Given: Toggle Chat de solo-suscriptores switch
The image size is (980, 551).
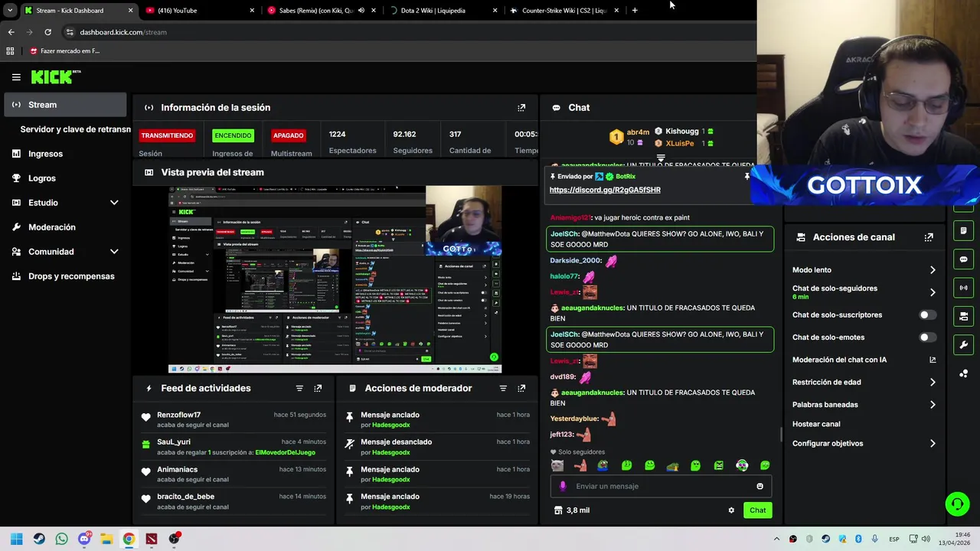Looking at the screenshot, I should coord(927,315).
